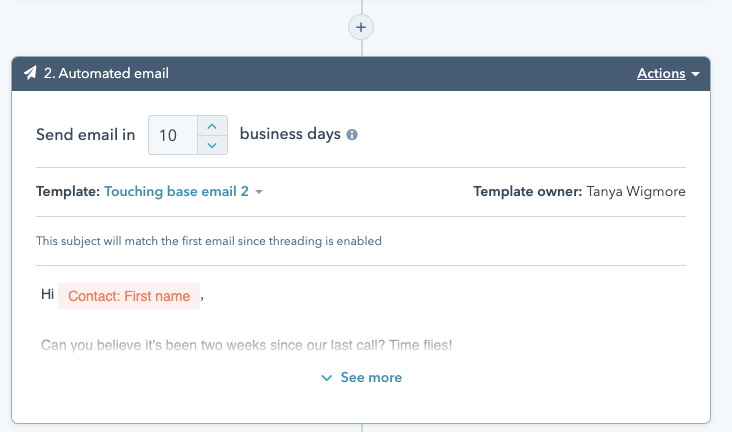Image resolution: width=732 pixels, height=432 pixels.
Task: Open the Actions menu
Action: point(661,73)
